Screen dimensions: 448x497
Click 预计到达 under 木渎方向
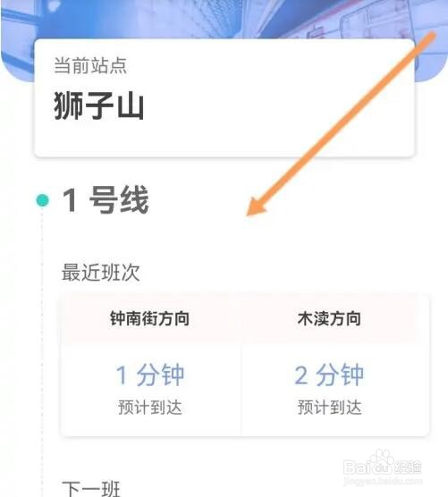[329, 407]
